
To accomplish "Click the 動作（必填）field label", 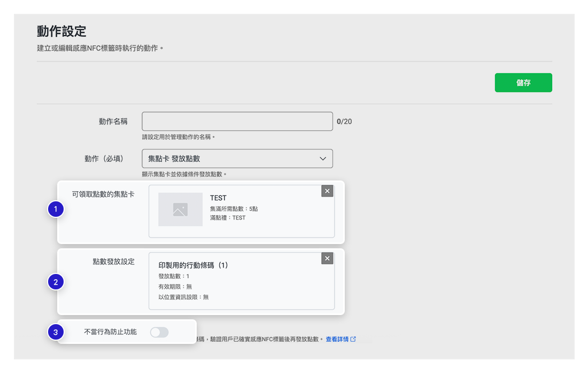I will click(x=104, y=159).
